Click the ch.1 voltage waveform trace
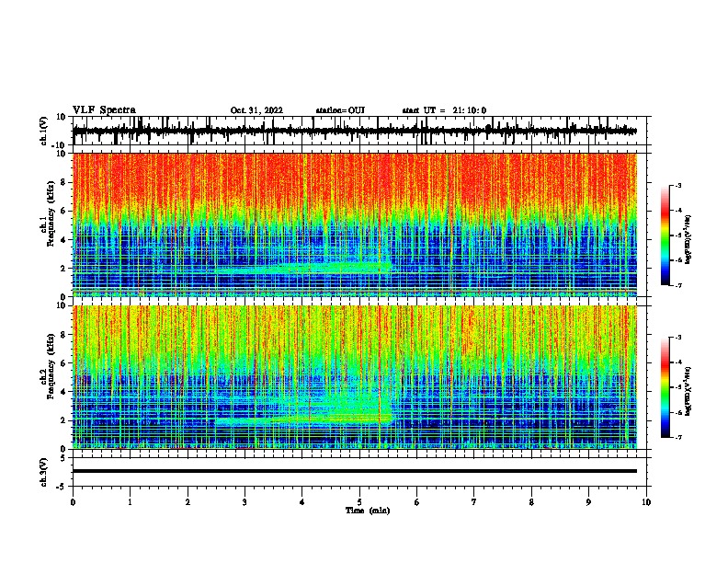This screenshot has height=563, width=728. (354, 132)
